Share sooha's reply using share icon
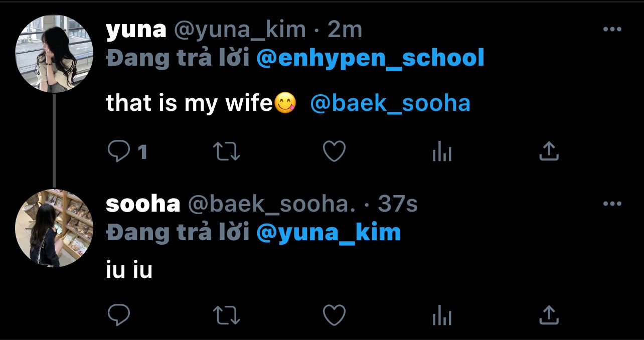 (549, 315)
